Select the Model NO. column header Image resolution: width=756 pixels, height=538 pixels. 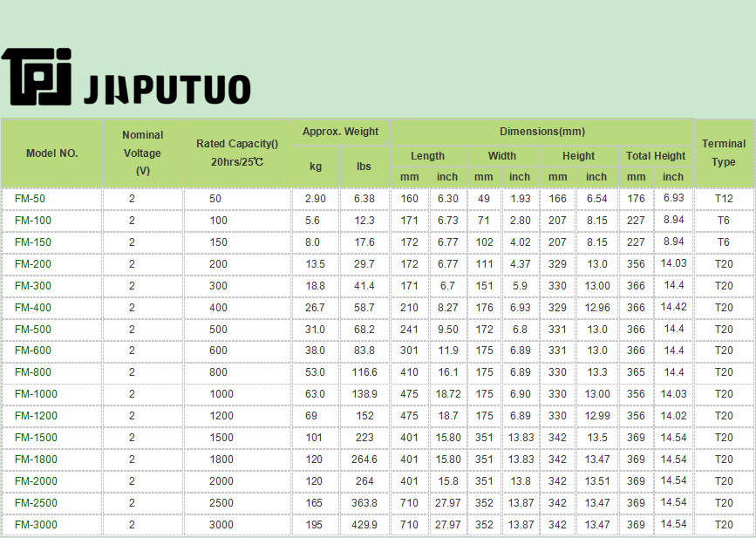(52, 153)
